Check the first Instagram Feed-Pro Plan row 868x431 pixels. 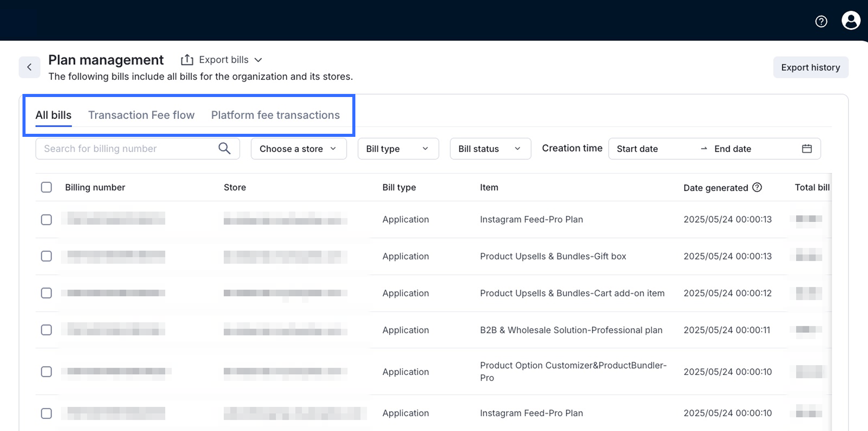[46, 220]
